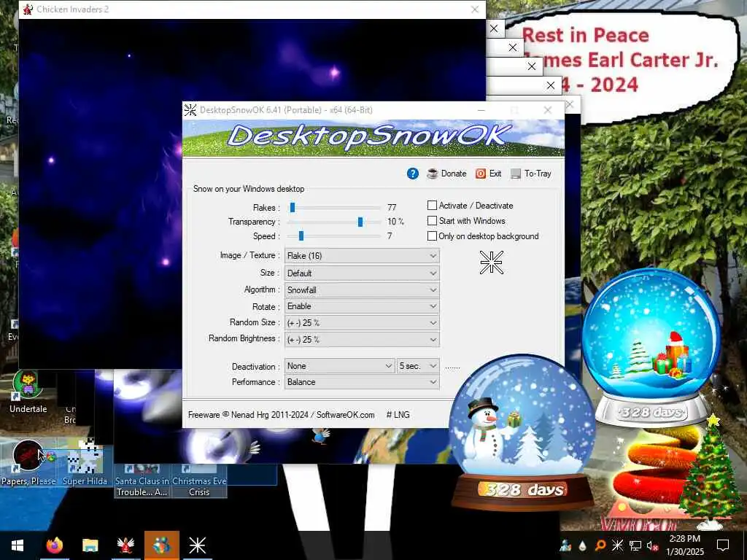The height and width of the screenshot is (560, 747).
Task: Open the Performance dropdown showing Balance
Action: click(362, 382)
